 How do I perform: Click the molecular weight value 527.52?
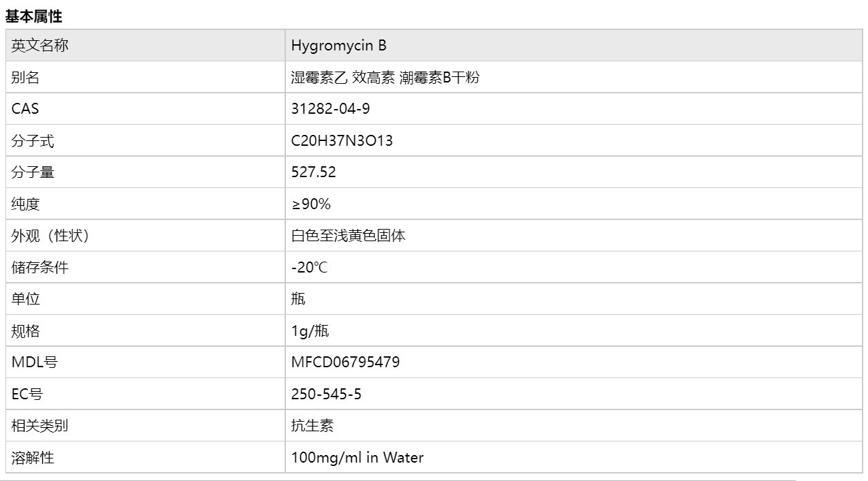coord(313,172)
